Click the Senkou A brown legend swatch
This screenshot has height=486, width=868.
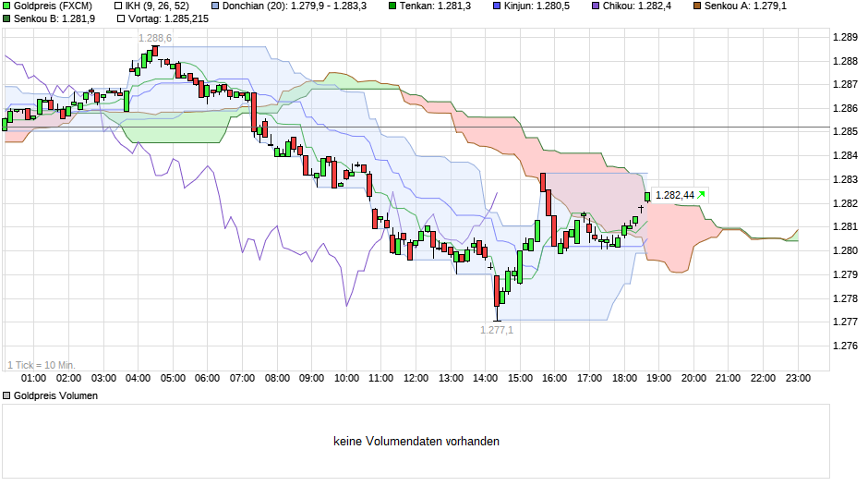click(697, 6)
